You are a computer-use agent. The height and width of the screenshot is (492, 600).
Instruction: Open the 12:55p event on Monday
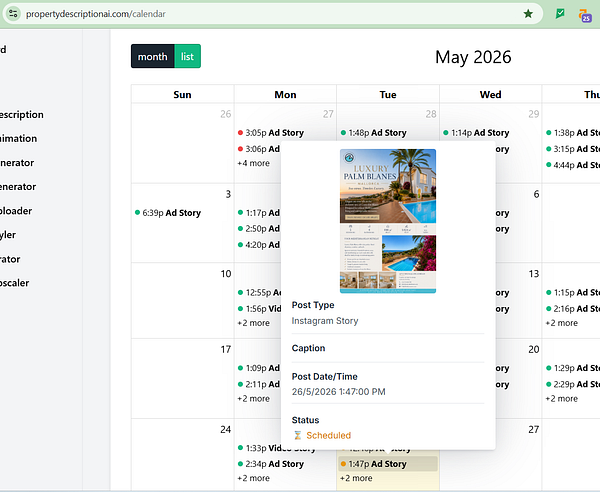[x=259, y=293]
